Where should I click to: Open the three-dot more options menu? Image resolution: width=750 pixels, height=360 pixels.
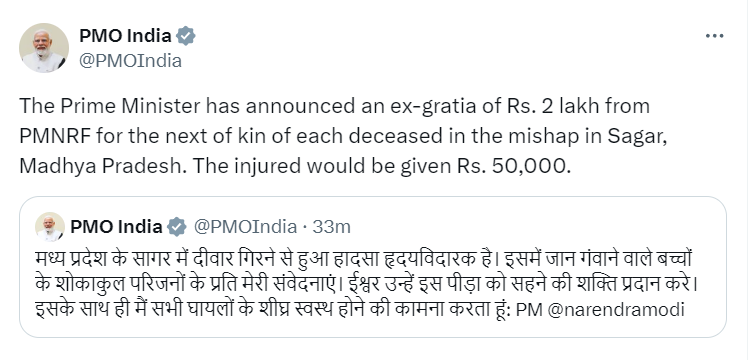click(715, 36)
